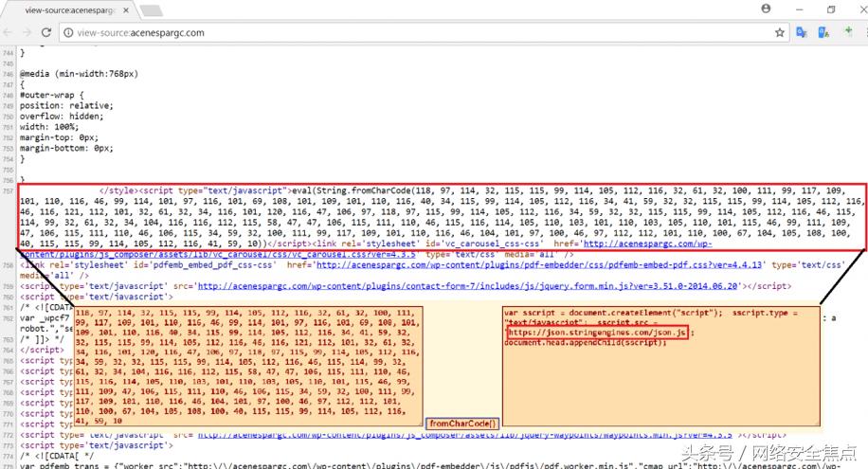868x469 pixels.
Task: Open the jquery-waypoints waypoints.min.js link
Action: 465,435
